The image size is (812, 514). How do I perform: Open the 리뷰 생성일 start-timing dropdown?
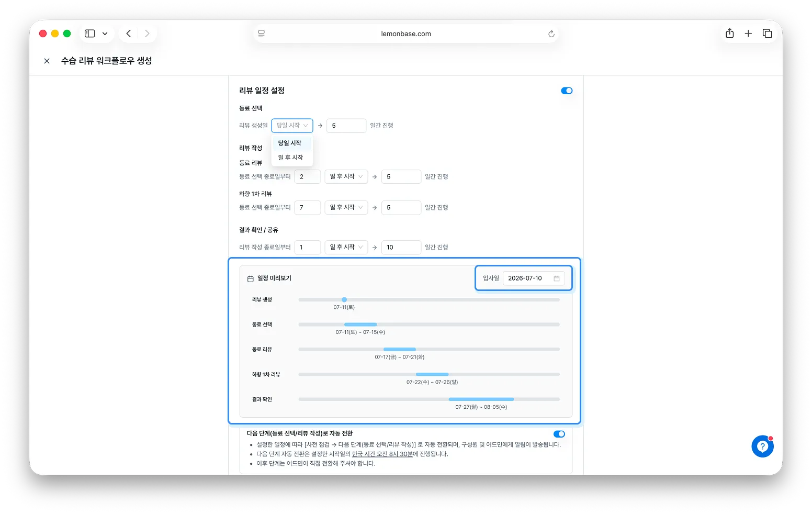pos(292,126)
